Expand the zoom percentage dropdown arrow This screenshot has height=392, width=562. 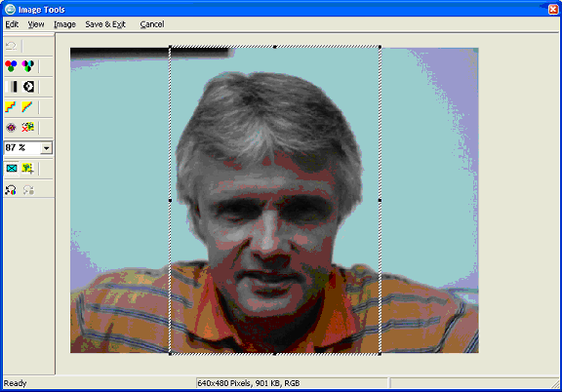(x=46, y=148)
